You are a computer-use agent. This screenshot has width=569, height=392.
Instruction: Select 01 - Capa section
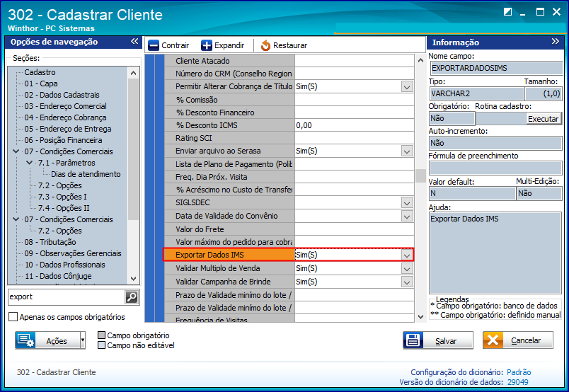tap(41, 83)
